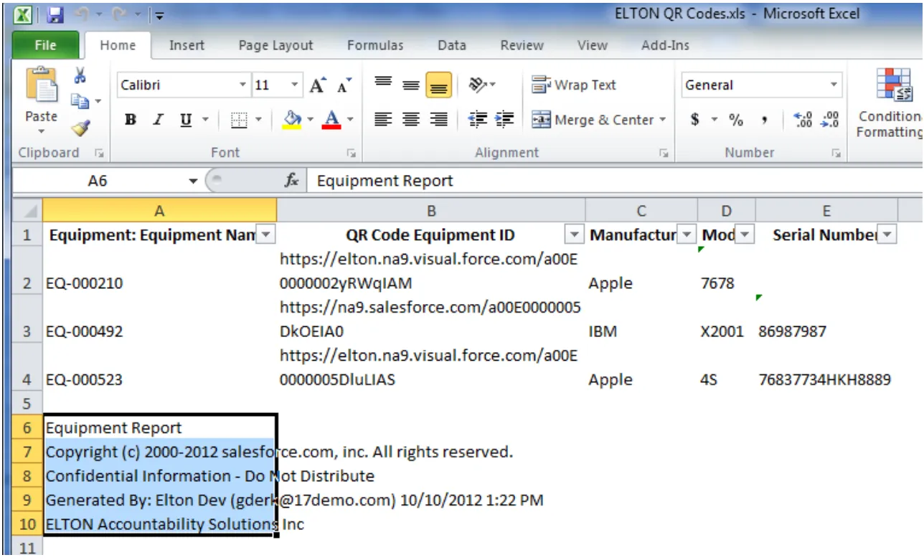The image size is (924, 560).
Task: Expand Merge & Center options arrow
Action: [662, 120]
